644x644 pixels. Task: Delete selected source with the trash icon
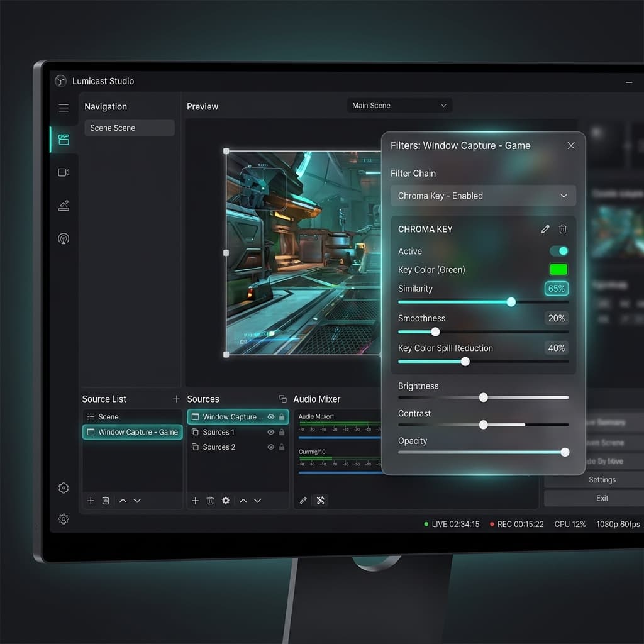pyautogui.click(x=210, y=501)
